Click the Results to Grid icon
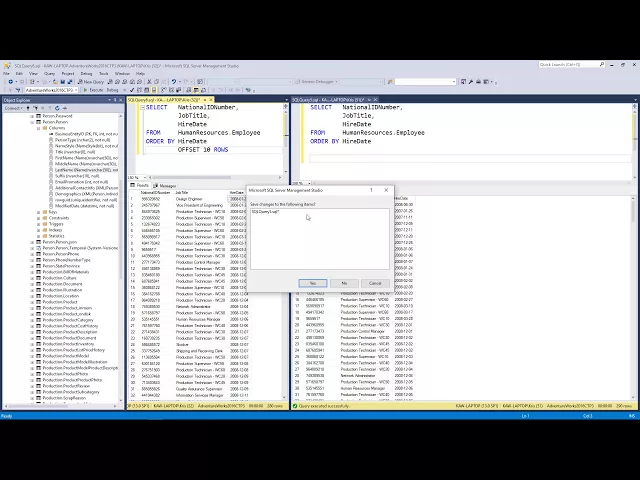The width and height of the screenshot is (640, 480). 196,90
